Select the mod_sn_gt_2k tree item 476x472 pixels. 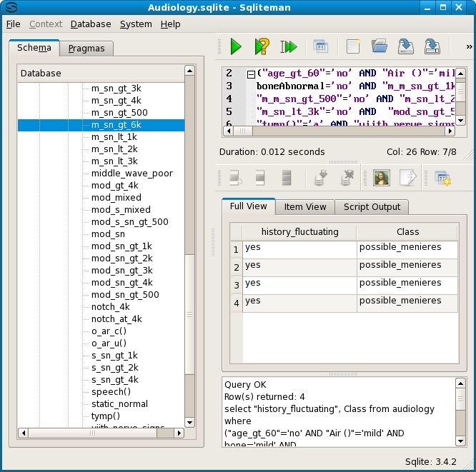[122, 258]
